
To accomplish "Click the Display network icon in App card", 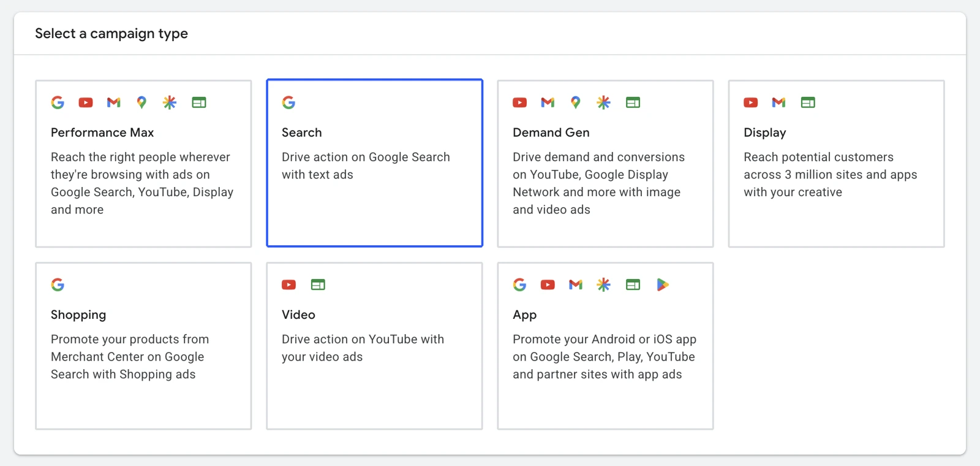I will tap(633, 285).
